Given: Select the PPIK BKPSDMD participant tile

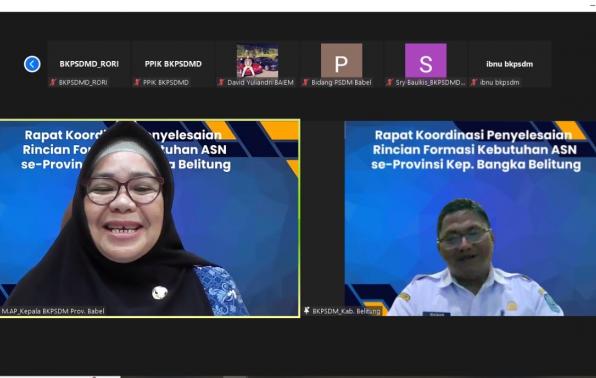Looking at the screenshot, I should tap(173, 64).
